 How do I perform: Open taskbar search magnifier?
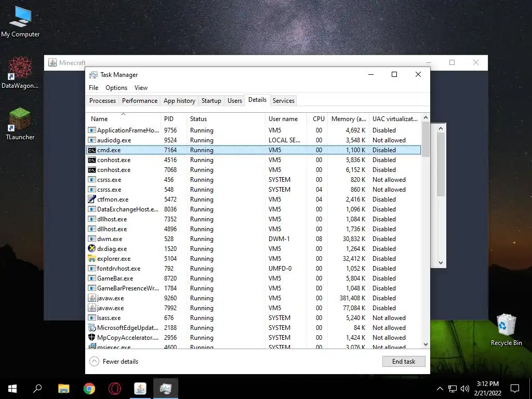(37, 389)
